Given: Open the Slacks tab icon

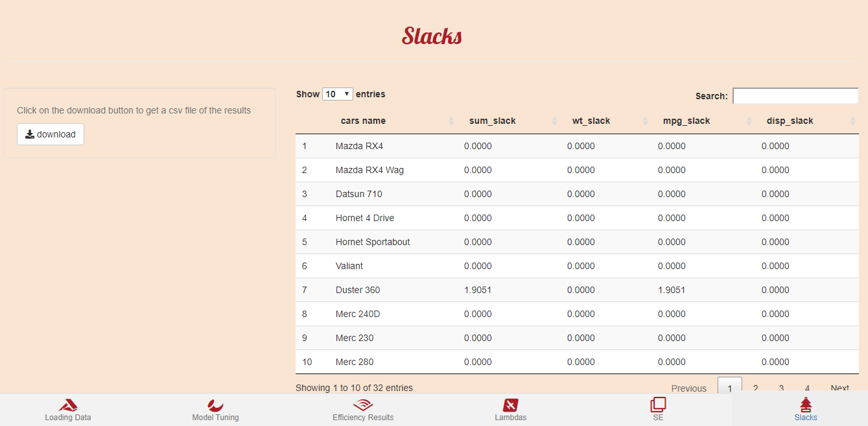Looking at the screenshot, I should coord(806,406).
